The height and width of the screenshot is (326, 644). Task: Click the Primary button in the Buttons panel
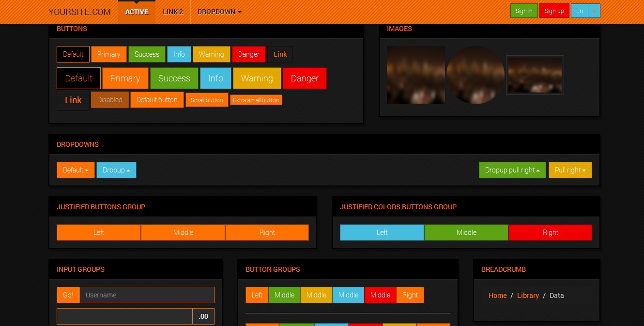point(108,54)
